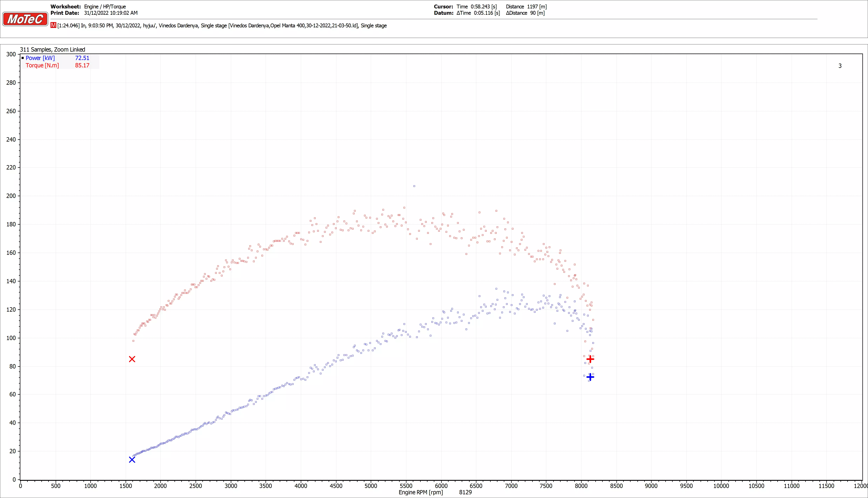Select the Torque [N.m] legend channel
The image size is (868, 498).
(x=42, y=65)
